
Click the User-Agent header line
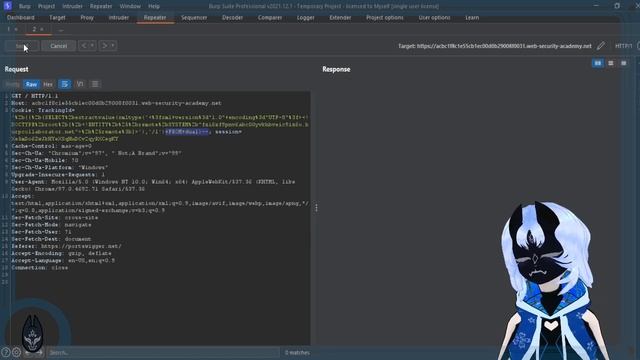[x=153, y=185]
